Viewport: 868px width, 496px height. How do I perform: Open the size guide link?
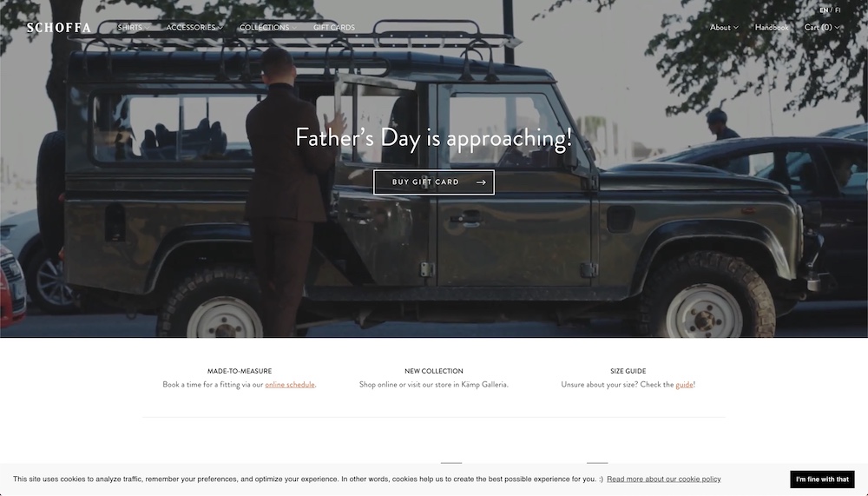pos(684,385)
